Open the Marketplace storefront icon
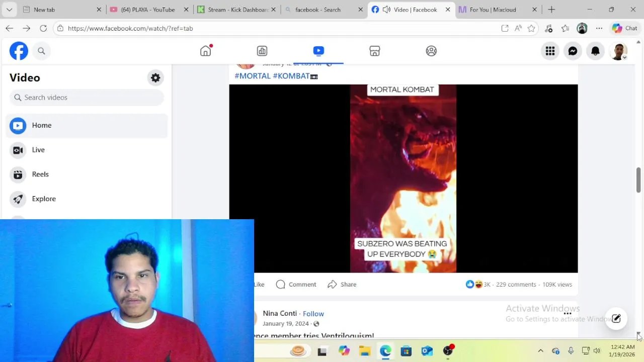This screenshot has width=644, height=362. [375, 51]
